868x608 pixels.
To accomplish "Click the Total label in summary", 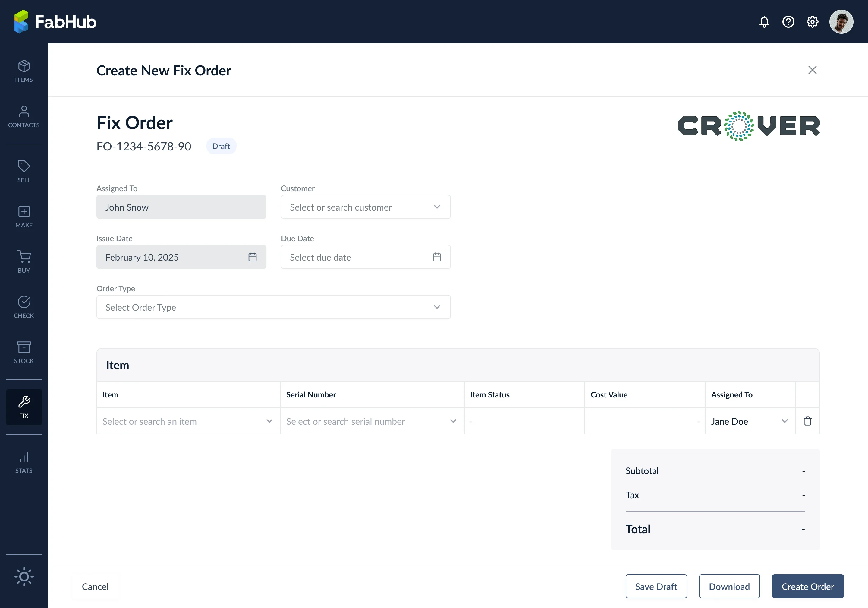I will tap(638, 529).
